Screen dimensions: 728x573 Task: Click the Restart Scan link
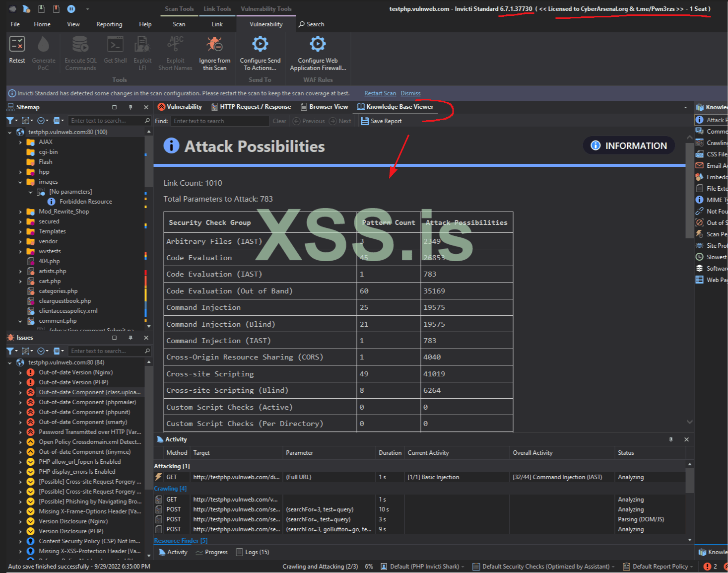[x=380, y=93]
